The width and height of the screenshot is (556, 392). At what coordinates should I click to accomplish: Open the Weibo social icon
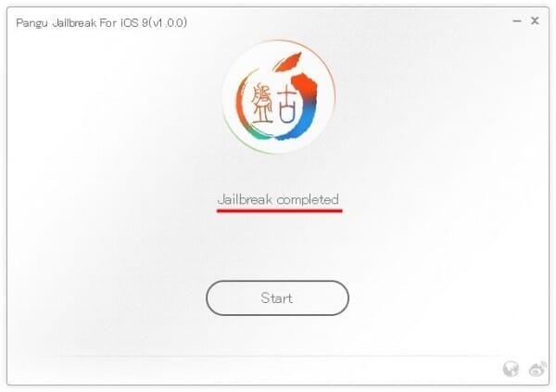pyautogui.click(x=537, y=369)
